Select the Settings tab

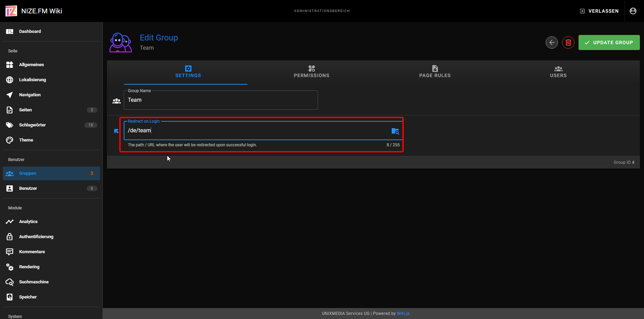click(188, 72)
